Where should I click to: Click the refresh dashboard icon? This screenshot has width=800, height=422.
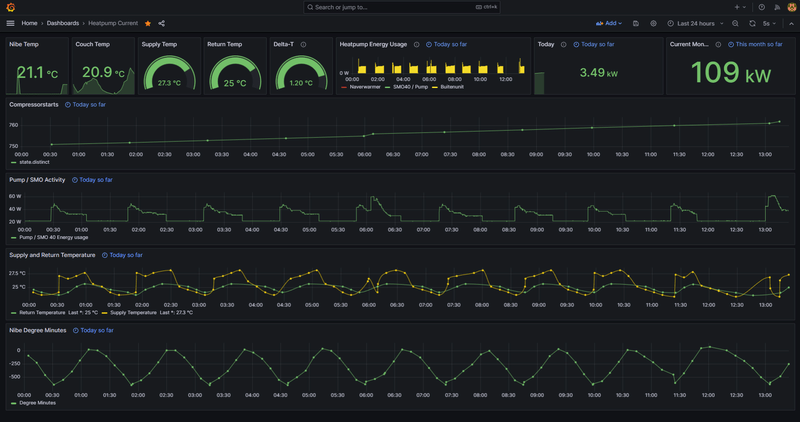pos(752,23)
